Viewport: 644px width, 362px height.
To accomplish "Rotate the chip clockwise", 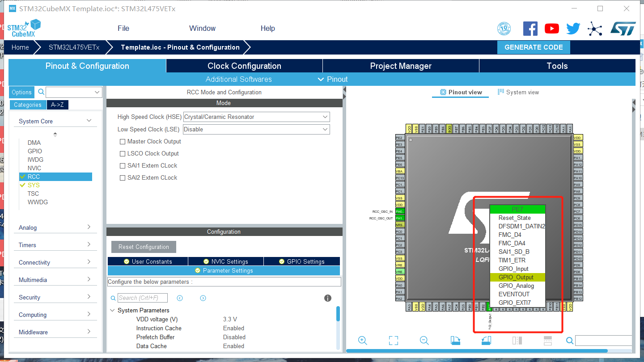I will [455, 341].
